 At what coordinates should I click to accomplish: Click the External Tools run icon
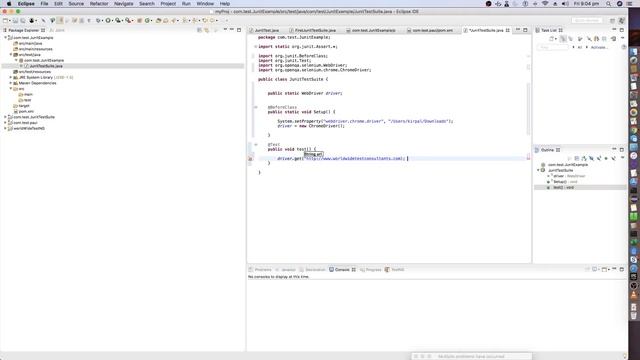[128, 20]
